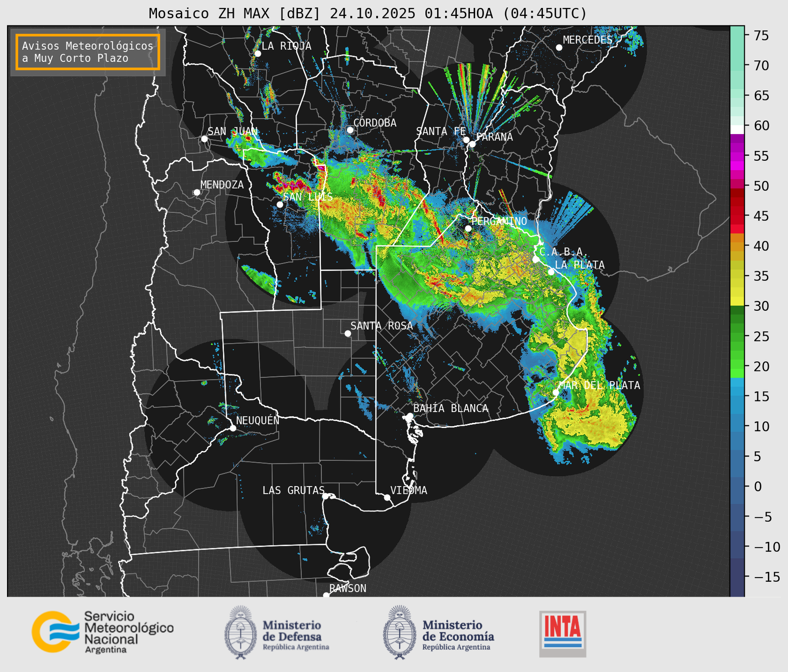
Task: Click the Paraná city marker dot
Action: (x=472, y=144)
